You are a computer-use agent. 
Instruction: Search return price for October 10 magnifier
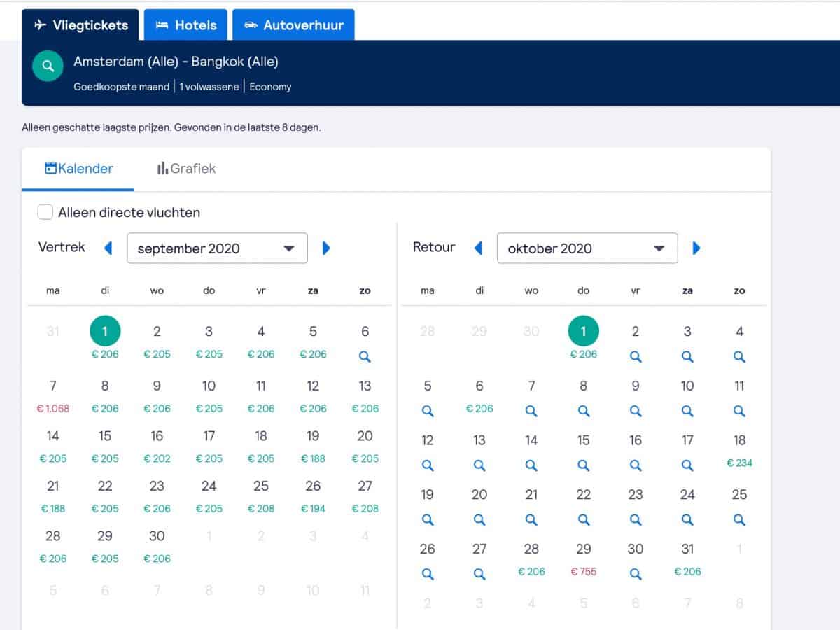(x=687, y=412)
